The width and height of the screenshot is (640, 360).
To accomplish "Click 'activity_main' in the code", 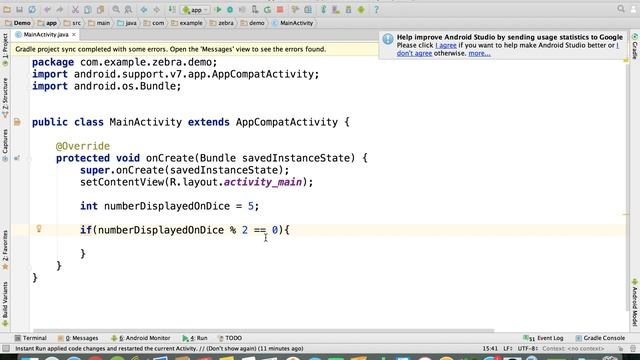I will pos(263,182).
